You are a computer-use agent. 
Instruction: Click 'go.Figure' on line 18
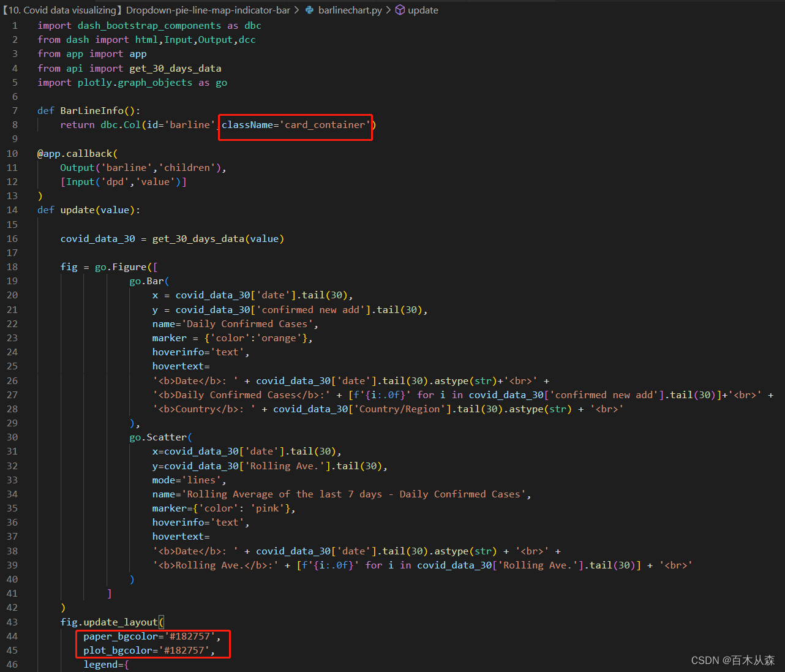click(x=121, y=267)
